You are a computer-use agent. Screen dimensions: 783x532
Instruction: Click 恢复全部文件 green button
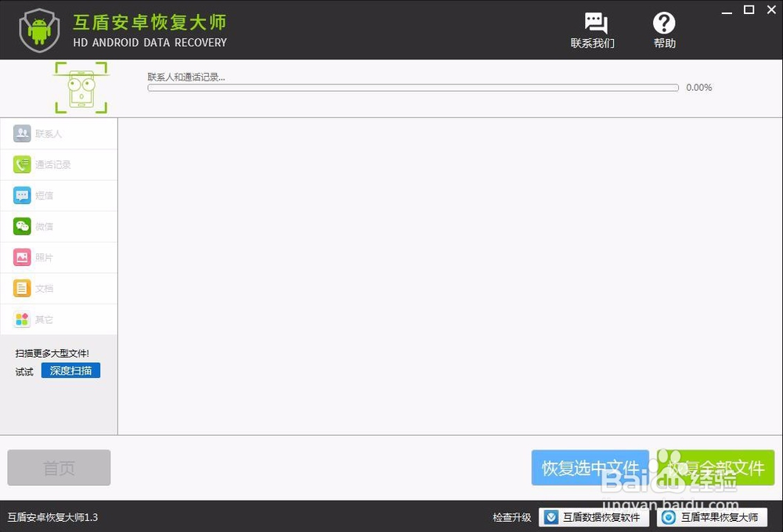point(716,468)
